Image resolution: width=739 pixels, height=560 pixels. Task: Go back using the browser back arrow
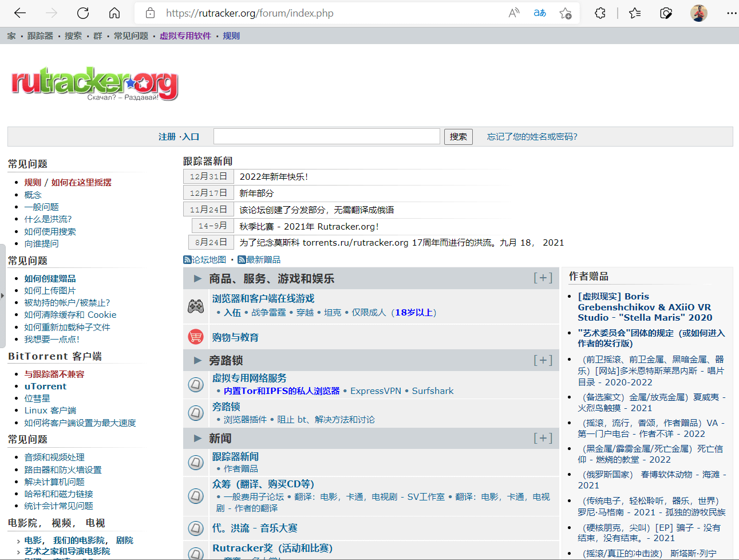tap(20, 13)
